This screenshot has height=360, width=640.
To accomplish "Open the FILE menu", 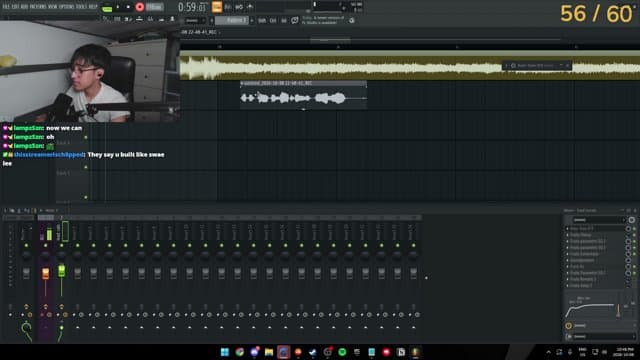I will point(6,7).
